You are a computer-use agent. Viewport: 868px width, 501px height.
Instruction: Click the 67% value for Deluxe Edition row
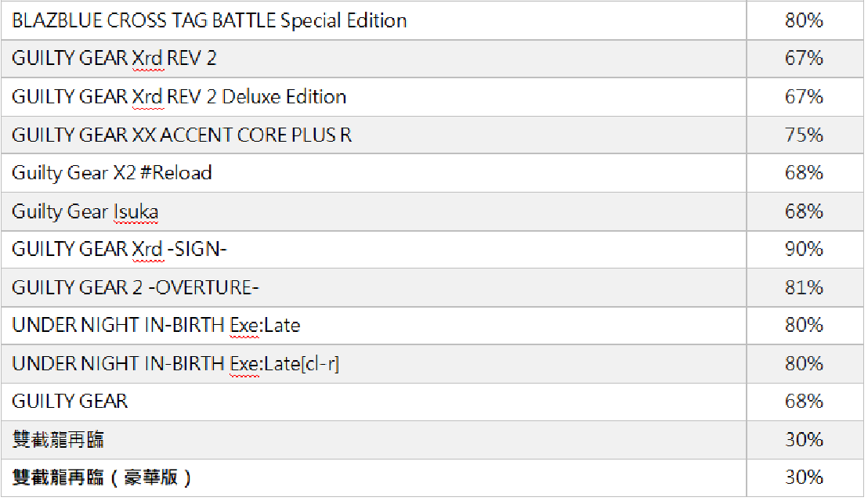click(x=804, y=97)
